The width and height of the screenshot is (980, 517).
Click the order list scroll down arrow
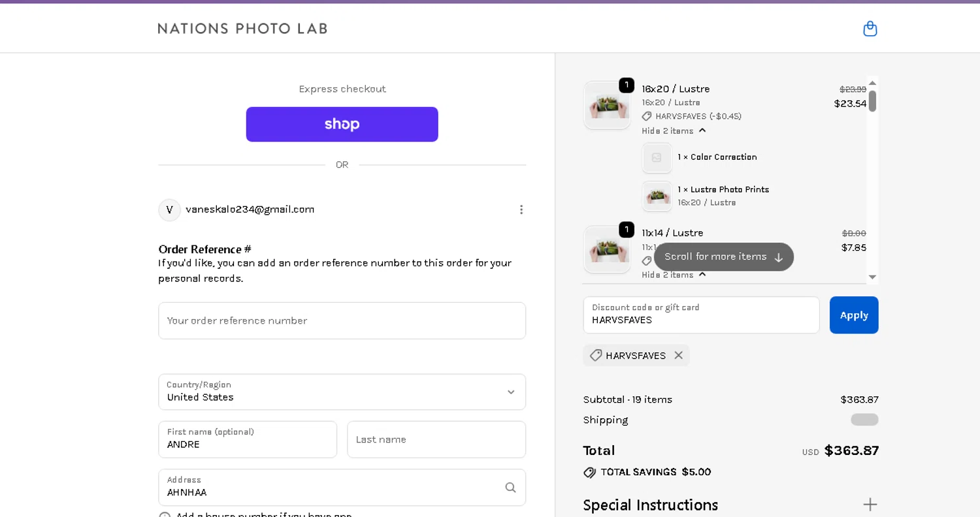click(872, 277)
